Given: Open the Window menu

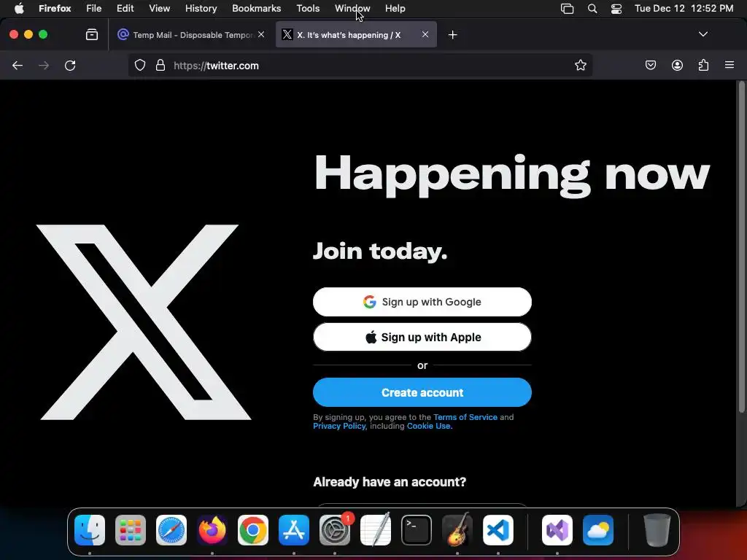Looking at the screenshot, I should coord(352,9).
